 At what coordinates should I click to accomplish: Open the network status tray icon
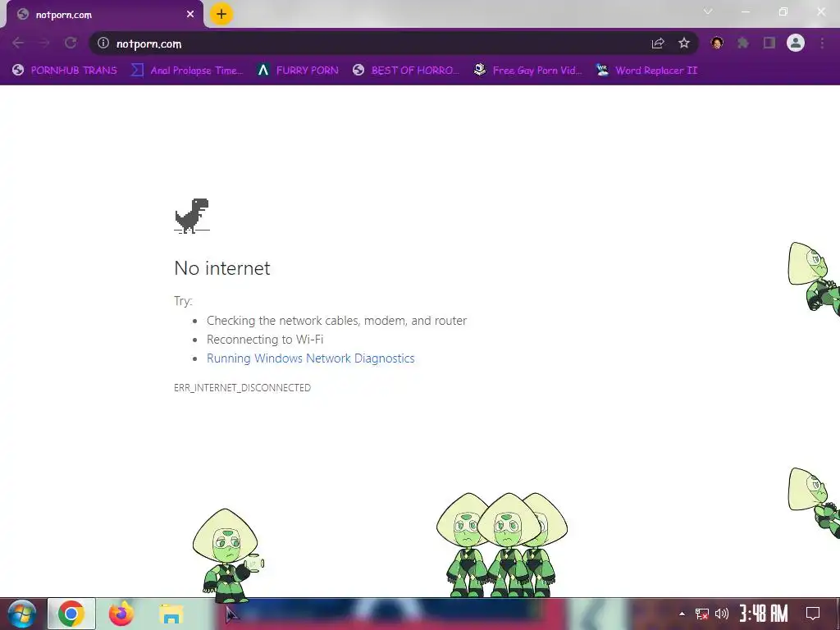pos(702,614)
